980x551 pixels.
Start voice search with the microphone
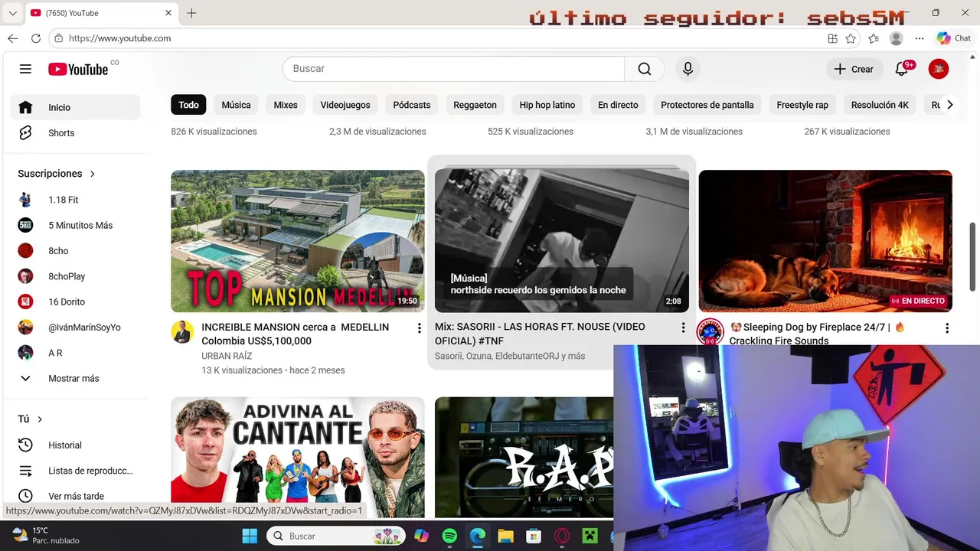coord(688,69)
